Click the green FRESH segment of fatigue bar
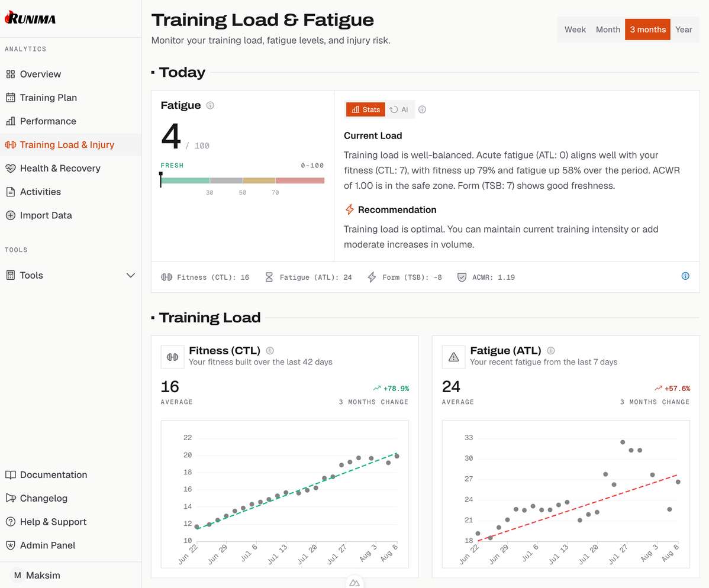This screenshot has height=588, width=709. click(x=185, y=180)
